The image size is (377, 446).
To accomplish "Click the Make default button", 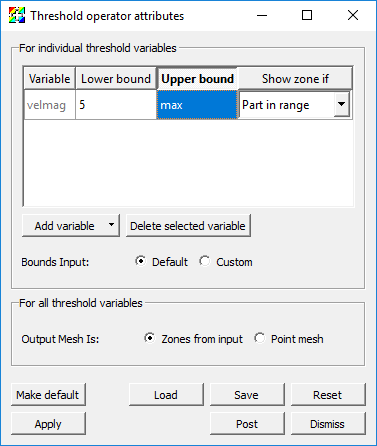I will coord(48,395).
